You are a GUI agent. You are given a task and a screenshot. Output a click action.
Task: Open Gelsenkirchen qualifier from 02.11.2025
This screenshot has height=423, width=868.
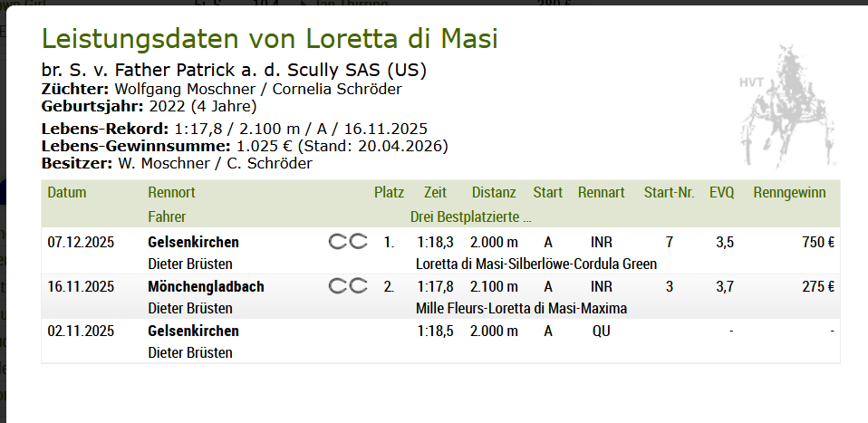(x=193, y=331)
